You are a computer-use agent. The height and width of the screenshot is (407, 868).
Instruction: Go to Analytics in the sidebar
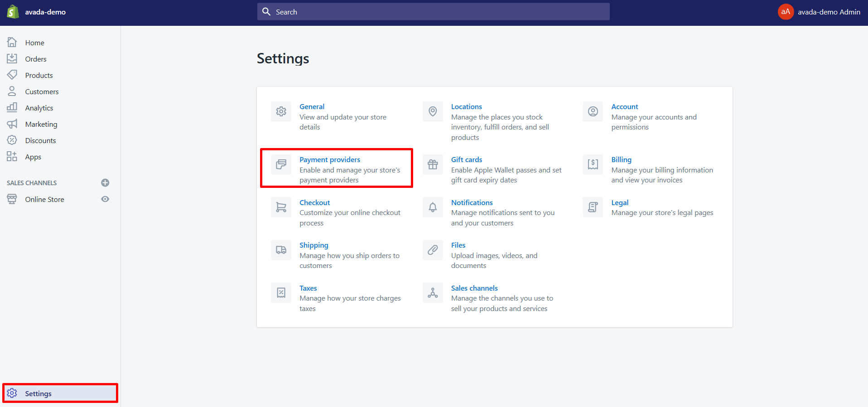[39, 108]
